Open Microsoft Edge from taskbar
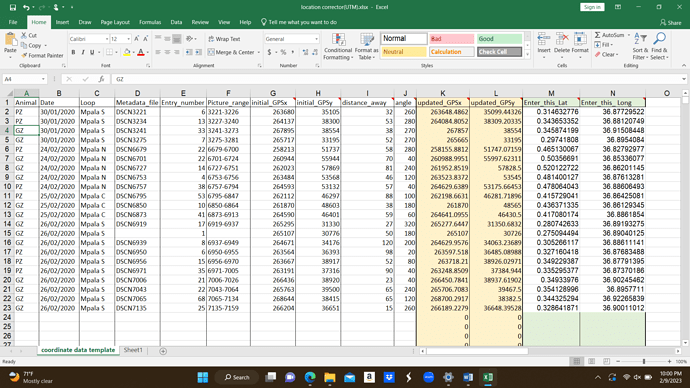 tap(310, 377)
